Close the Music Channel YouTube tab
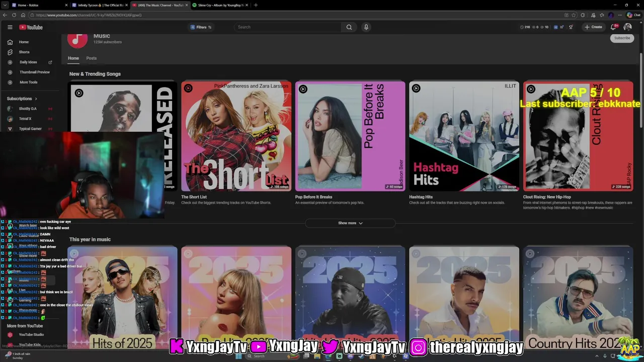Image resolution: width=644 pixels, height=362 pixels. click(x=187, y=5)
